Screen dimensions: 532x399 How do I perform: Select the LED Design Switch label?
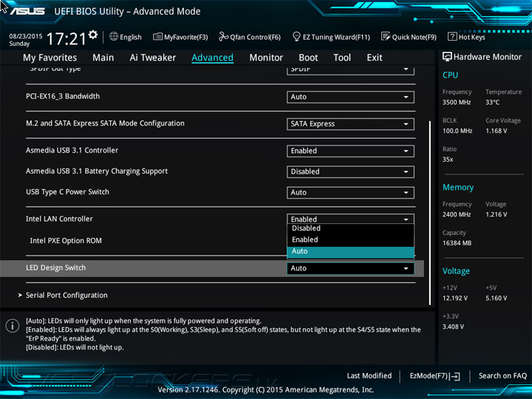[56, 268]
